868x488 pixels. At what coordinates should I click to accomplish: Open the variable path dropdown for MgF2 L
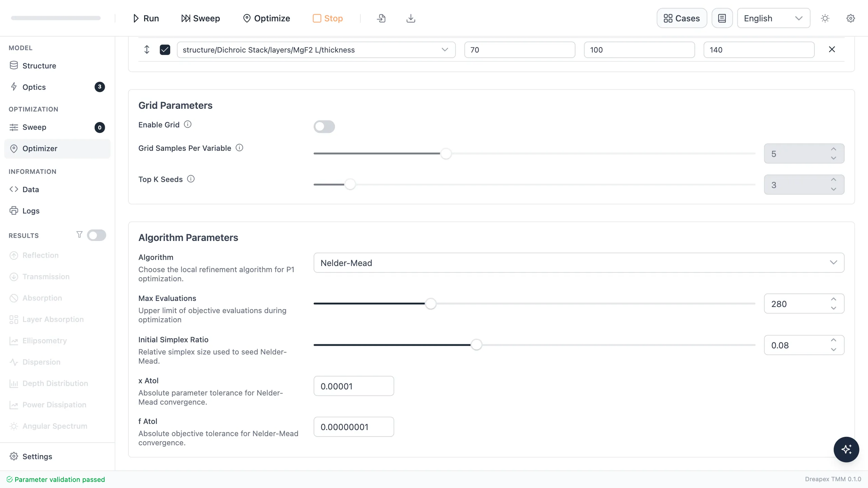tap(316, 50)
